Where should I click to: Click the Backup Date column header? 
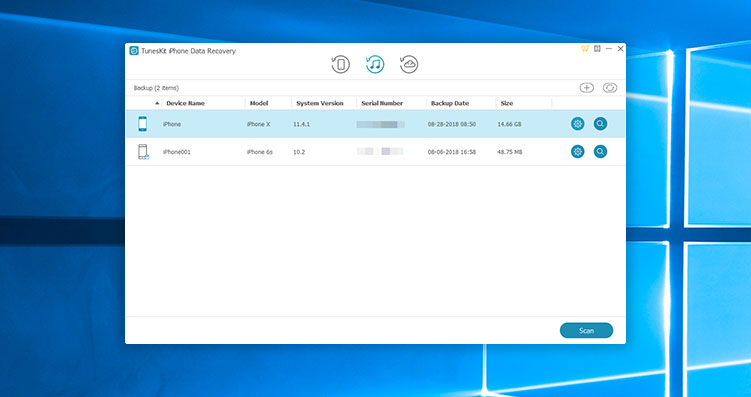coord(450,103)
